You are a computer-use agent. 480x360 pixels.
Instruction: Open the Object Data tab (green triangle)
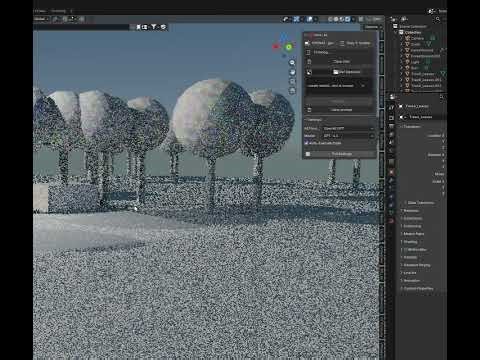pyautogui.click(x=391, y=212)
